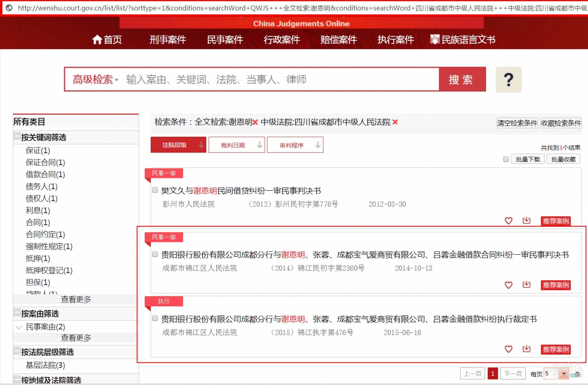Filter by keyword 保证(1)
This screenshot has height=385, width=588.
pyautogui.click(x=38, y=150)
